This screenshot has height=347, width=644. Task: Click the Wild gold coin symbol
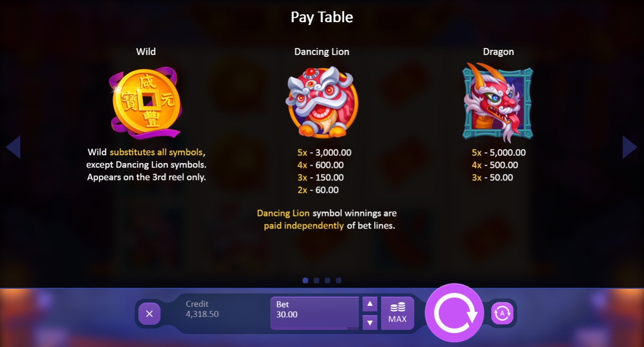[146, 102]
